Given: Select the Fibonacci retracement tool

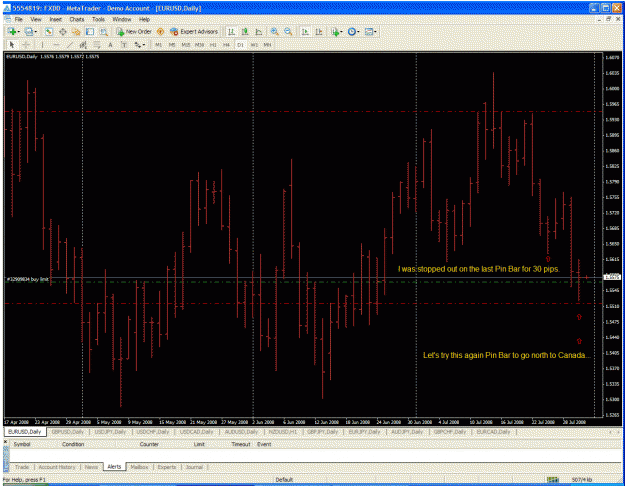Looking at the screenshot, I should click(x=97, y=45).
